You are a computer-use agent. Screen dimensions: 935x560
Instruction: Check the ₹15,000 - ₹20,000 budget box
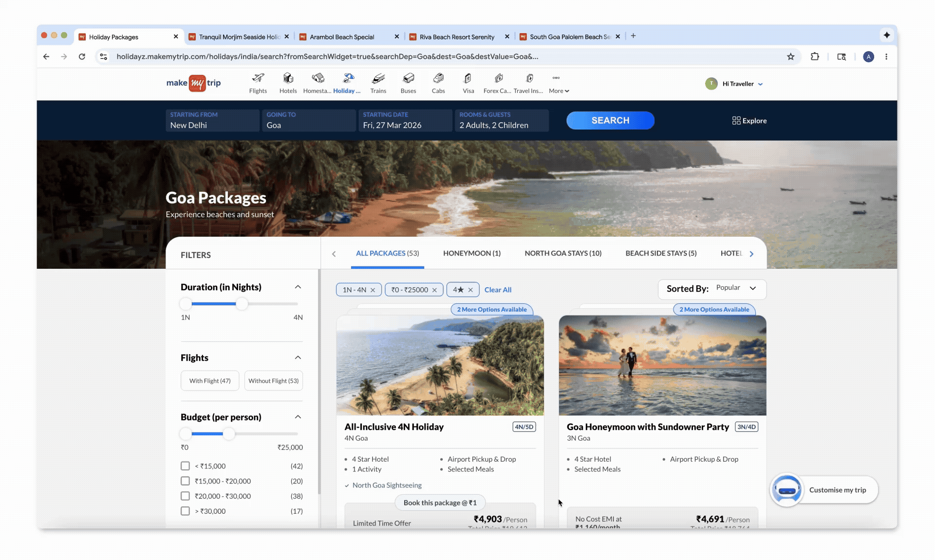pos(185,481)
